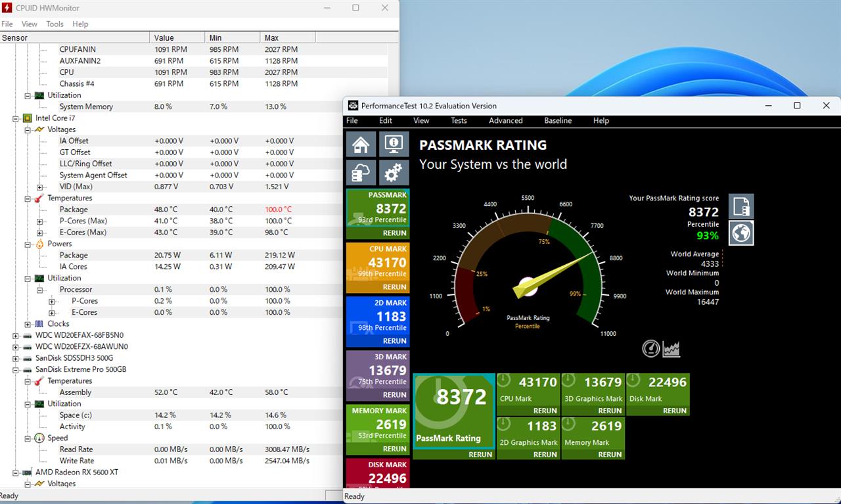The height and width of the screenshot is (504, 841).
Task: Collapse the SanDisk Extreme Pro 500GB node
Action: point(16,369)
